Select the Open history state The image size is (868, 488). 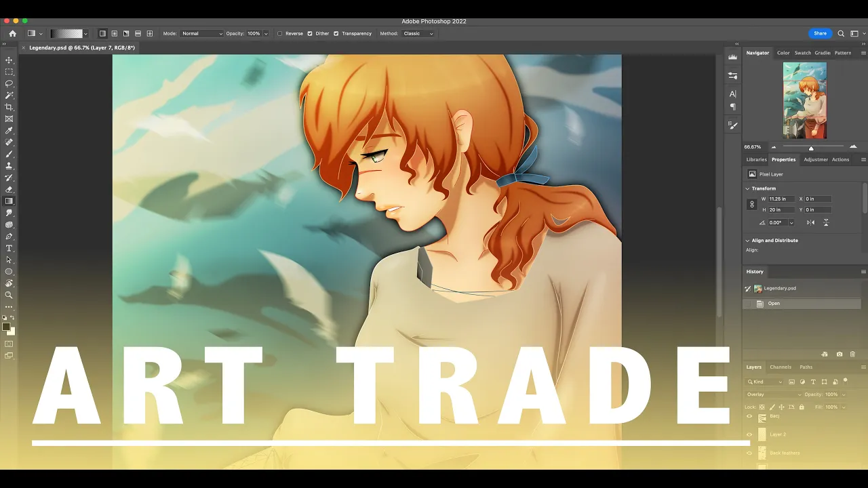(x=802, y=304)
